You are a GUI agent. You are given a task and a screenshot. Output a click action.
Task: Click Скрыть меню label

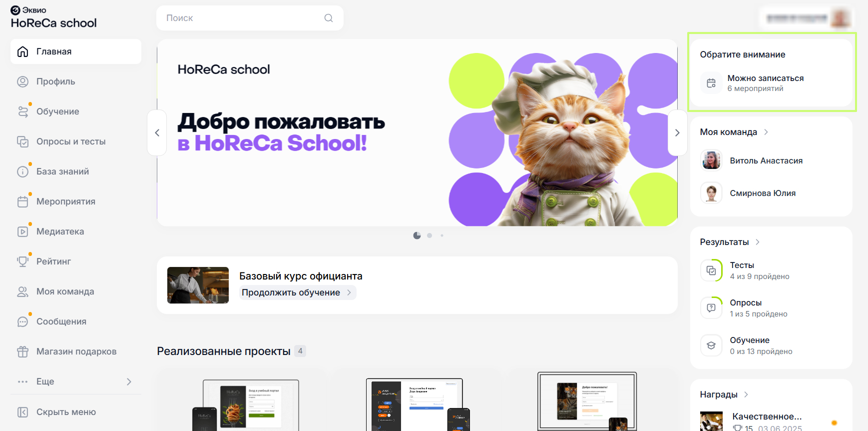coord(66,412)
